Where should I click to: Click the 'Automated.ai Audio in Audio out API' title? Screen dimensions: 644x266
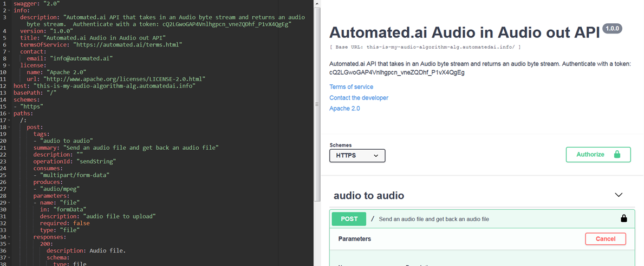pos(465,33)
